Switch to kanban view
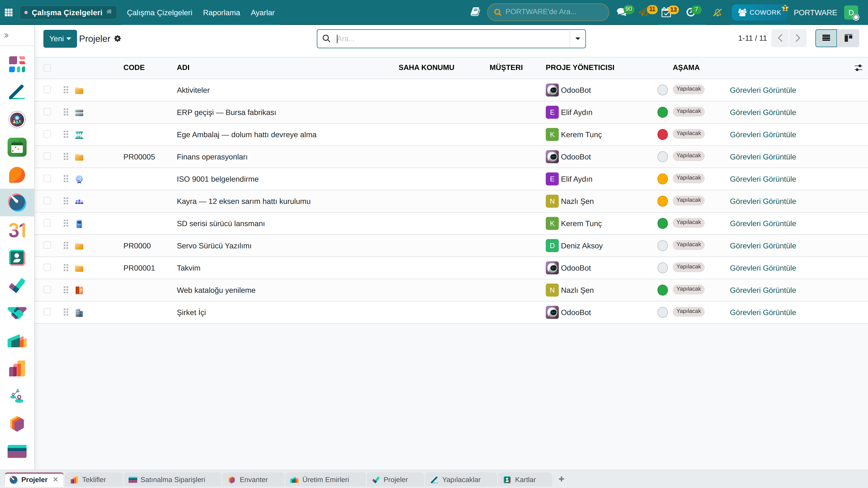Viewport: 868px width, 488px height. pos(848,38)
